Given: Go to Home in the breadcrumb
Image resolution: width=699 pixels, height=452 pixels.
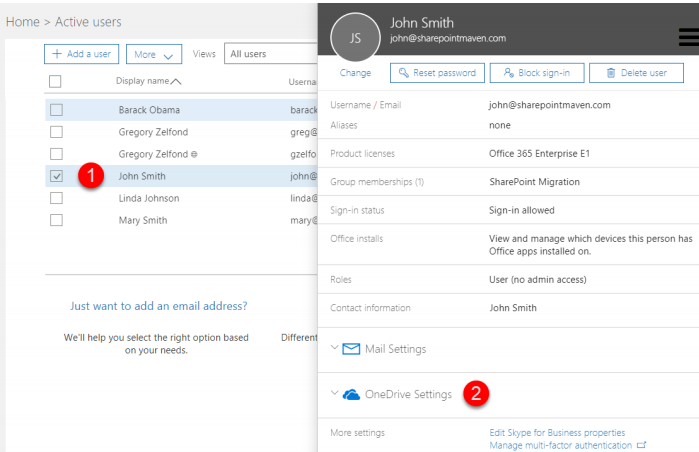Looking at the screenshot, I should tap(23, 22).
